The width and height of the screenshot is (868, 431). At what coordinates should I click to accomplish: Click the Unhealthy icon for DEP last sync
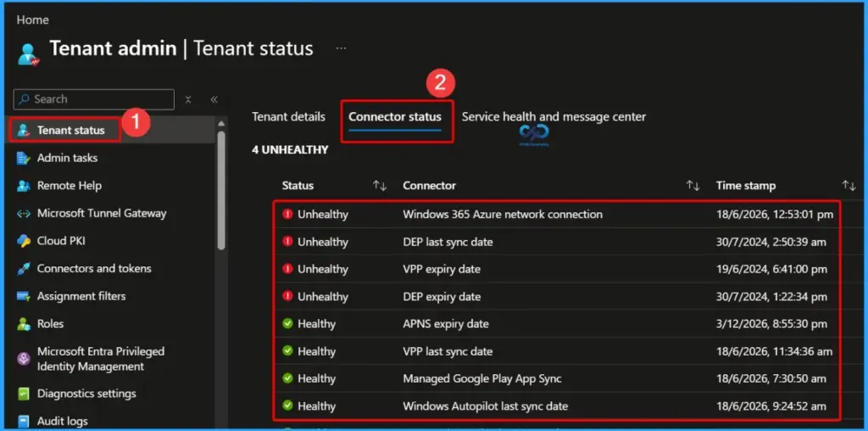[x=287, y=242]
